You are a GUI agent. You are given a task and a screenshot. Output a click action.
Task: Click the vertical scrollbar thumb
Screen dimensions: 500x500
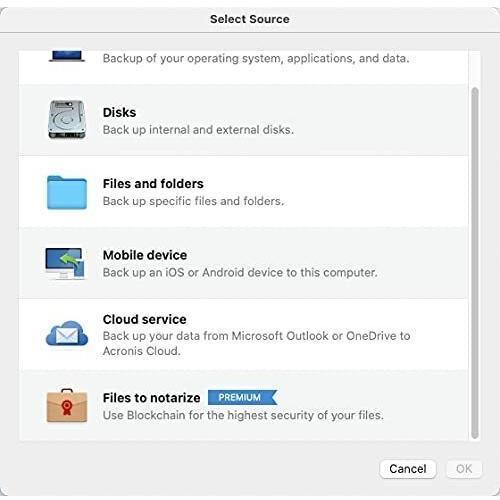pyautogui.click(x=475, y=263)
